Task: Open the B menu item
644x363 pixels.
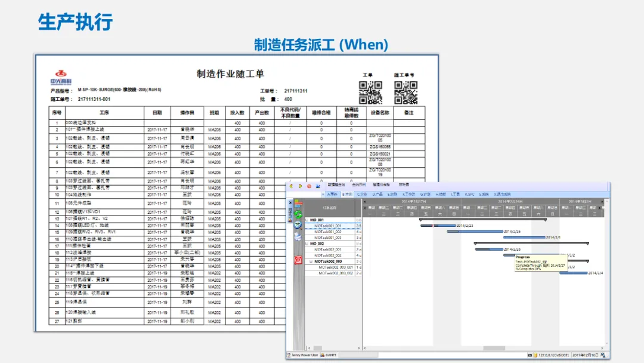Action: point(348,195)
